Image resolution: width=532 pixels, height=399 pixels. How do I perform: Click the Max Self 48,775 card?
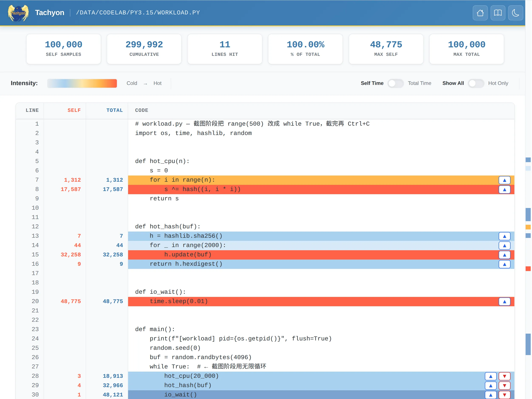[x=386, y=49]
